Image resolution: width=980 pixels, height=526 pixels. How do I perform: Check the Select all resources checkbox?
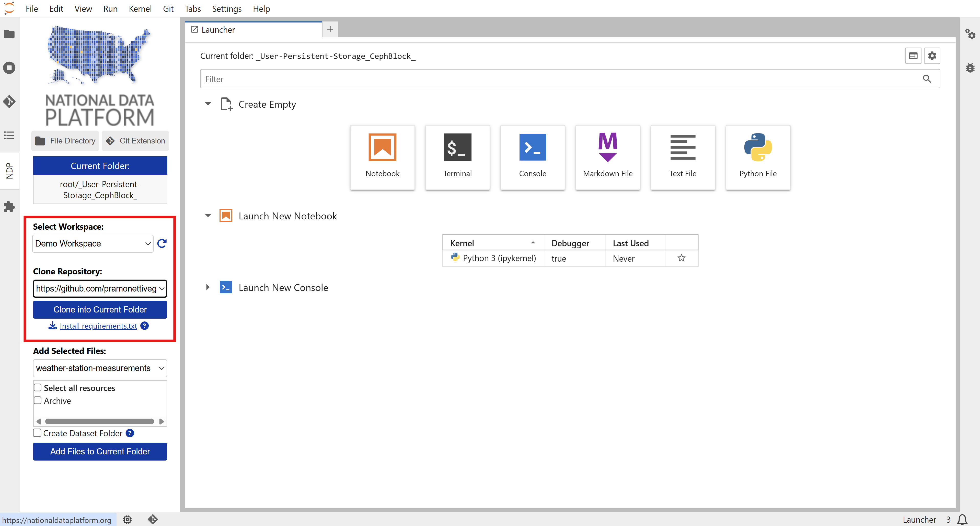[38, 387]
